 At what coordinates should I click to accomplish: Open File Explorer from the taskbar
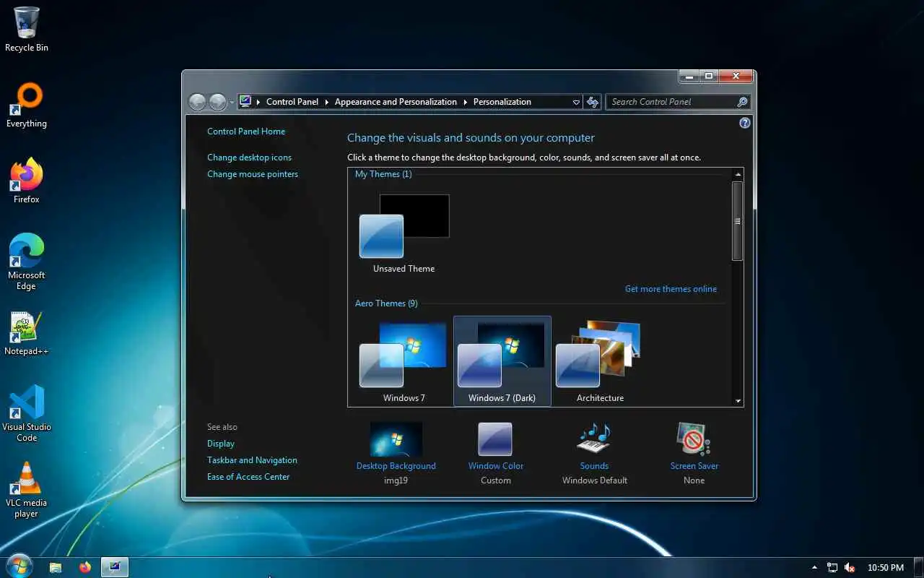pos(56,567)
